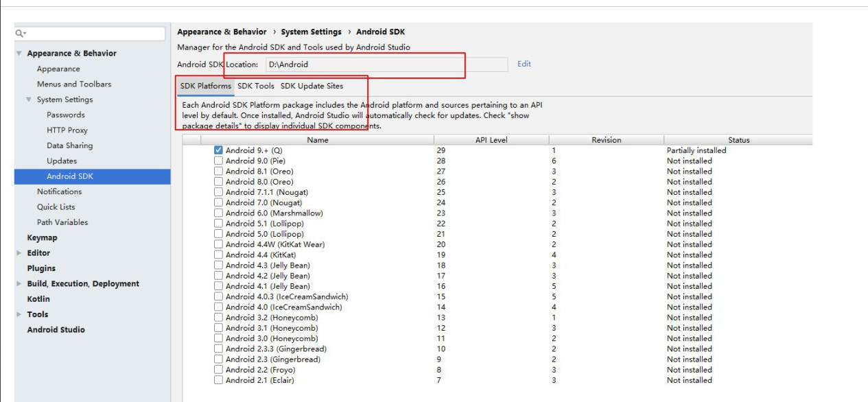Check the Android 9.0 (Pie) checkbox
The image size is (868, 402).
pyautogui.click(x=218, y=161)
